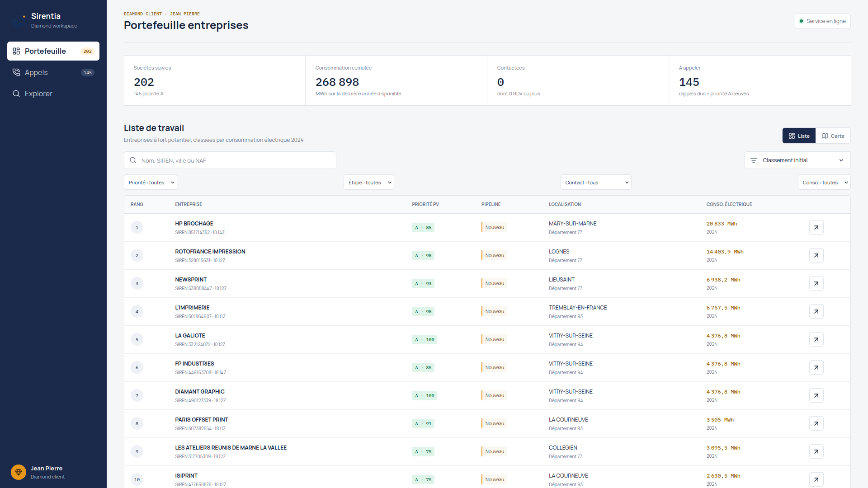Switch to Carte map view
The height and width of the screenshot is (488, 868).
833,136
